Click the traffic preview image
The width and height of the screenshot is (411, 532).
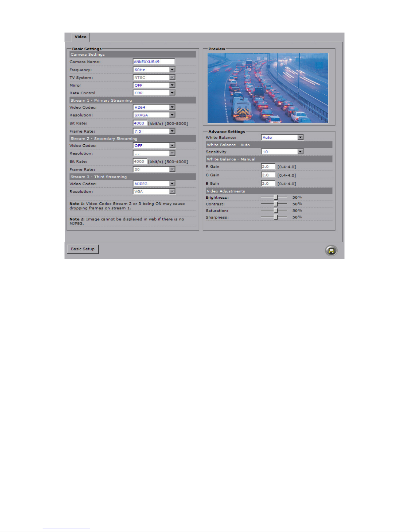coord(268,88)
